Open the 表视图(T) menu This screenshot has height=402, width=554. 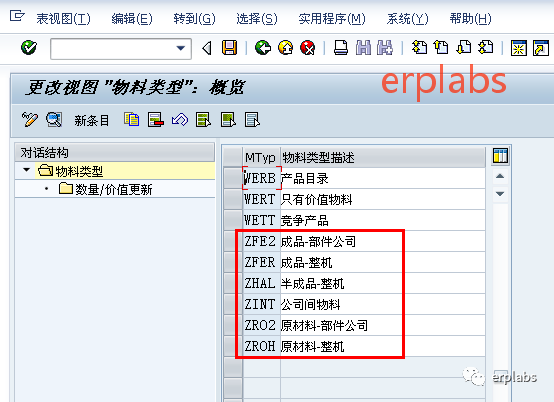pyautogui.click(x=63, y=19)
